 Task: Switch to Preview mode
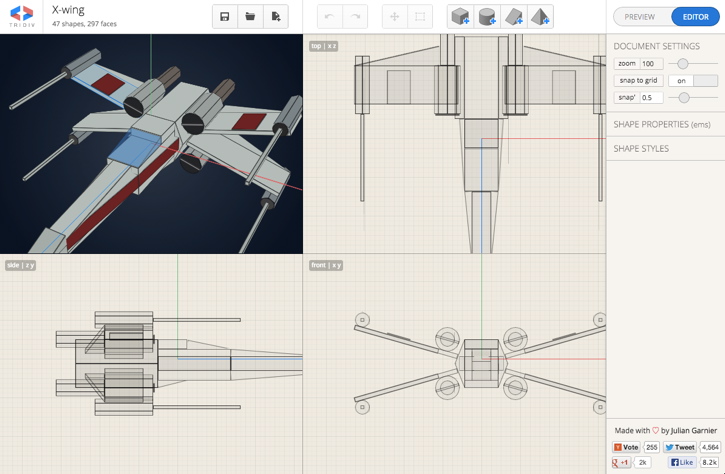(640, 17)
